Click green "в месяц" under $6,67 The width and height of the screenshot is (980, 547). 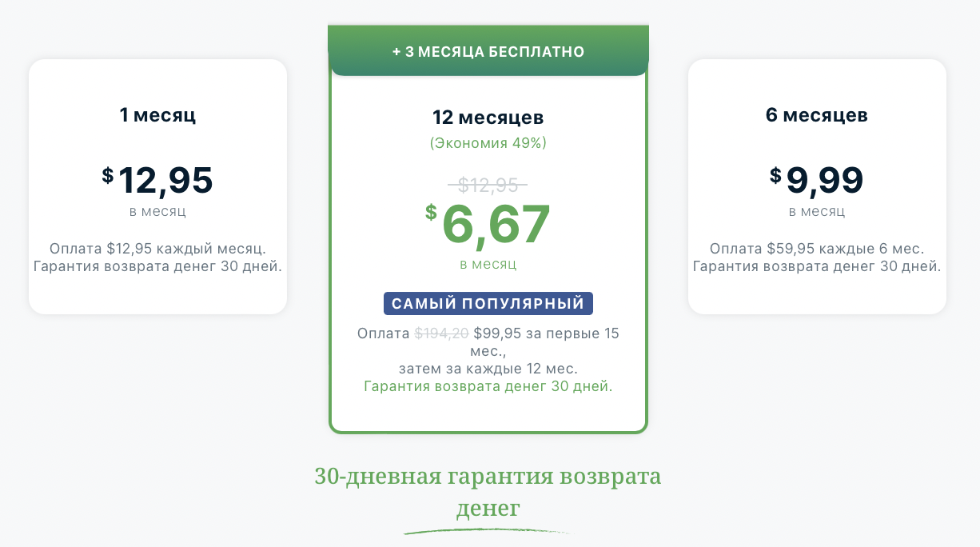(x=488, y=264)
